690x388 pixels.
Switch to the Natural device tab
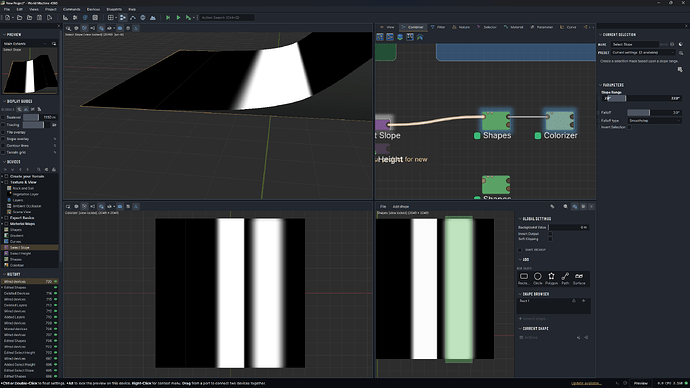(x=461, y=27)
